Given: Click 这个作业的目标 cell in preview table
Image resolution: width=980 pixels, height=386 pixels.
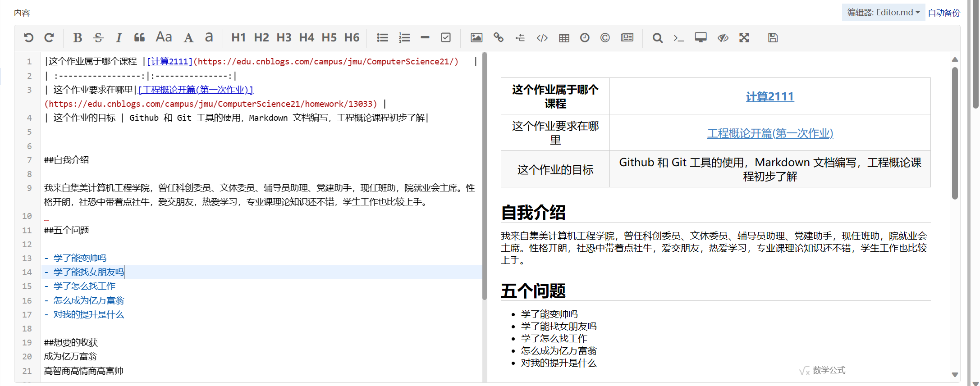Looking at the screenshot, I should pyautogui.click(x=555, y=169).
